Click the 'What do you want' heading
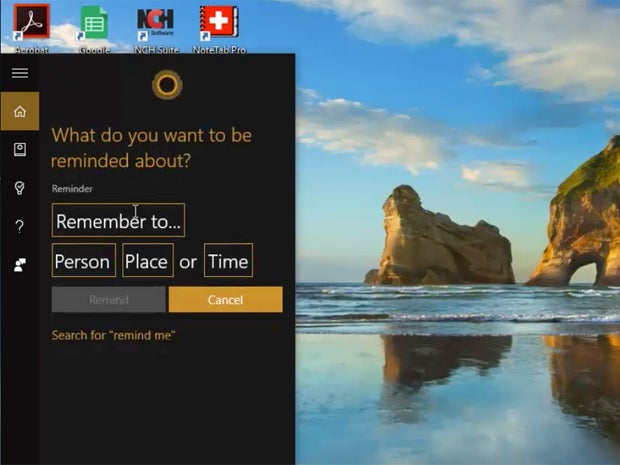620x465 pixels. [x=151, y=148]
